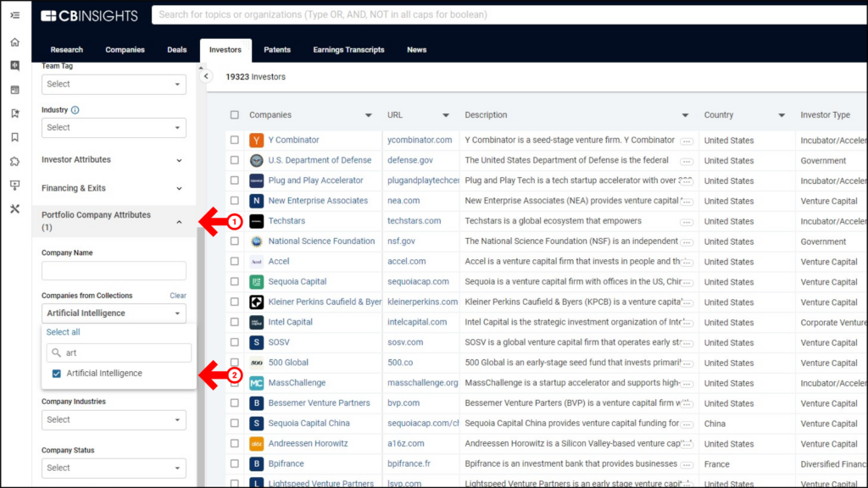
Task: Expand Techstars description ellipsis
Action: coord(687,222)
